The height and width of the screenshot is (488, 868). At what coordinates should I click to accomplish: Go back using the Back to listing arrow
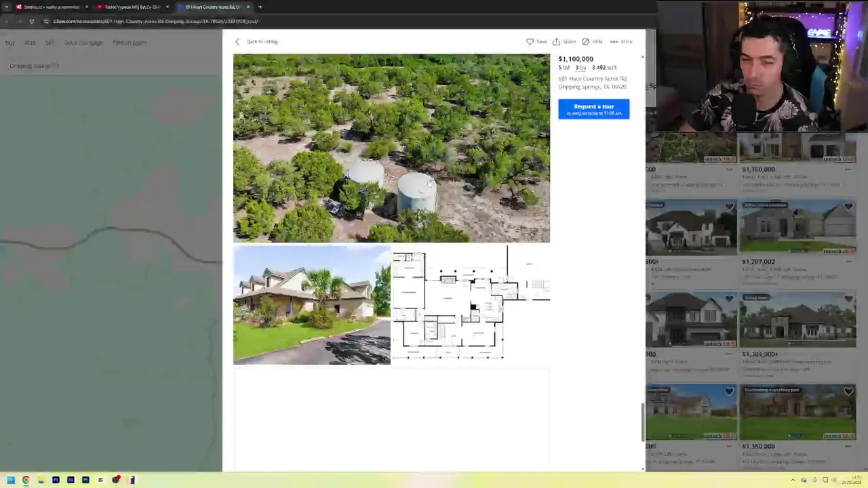[237, 41]
